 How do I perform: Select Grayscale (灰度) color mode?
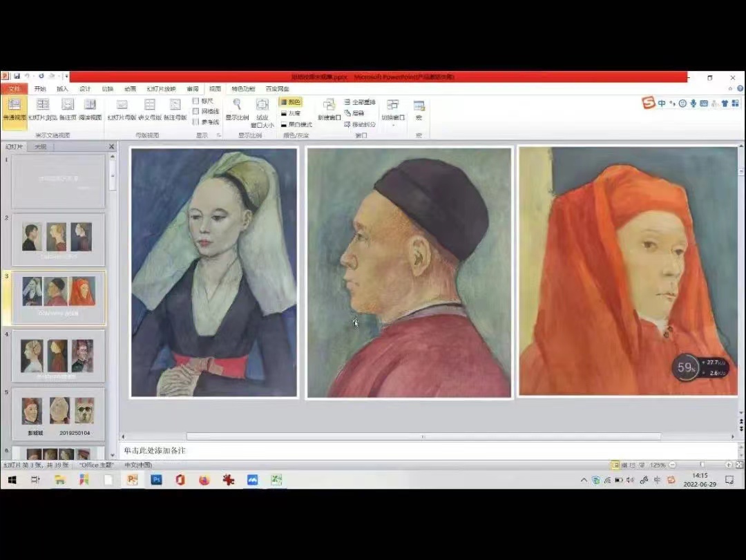point(291,113)
